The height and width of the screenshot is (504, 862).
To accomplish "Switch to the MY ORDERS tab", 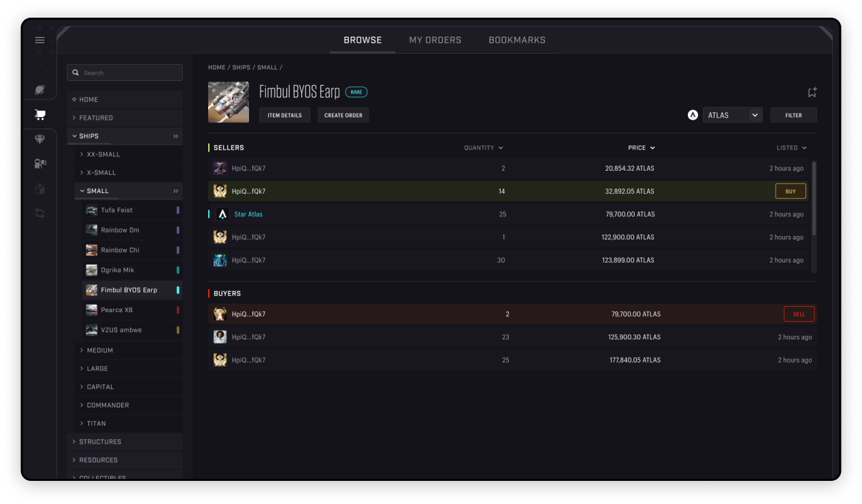I will pyautogui.click(x=435, y=40).
